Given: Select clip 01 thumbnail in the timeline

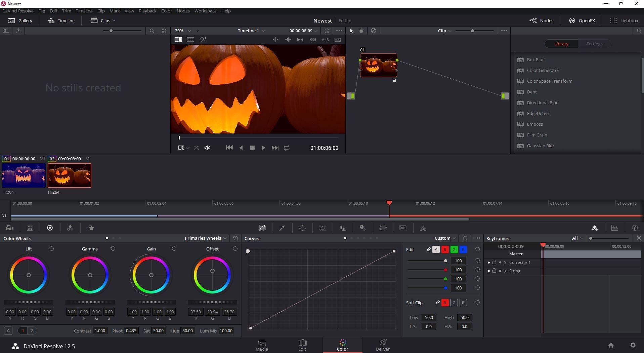Looking at the screenshot, I should (24, 175).
